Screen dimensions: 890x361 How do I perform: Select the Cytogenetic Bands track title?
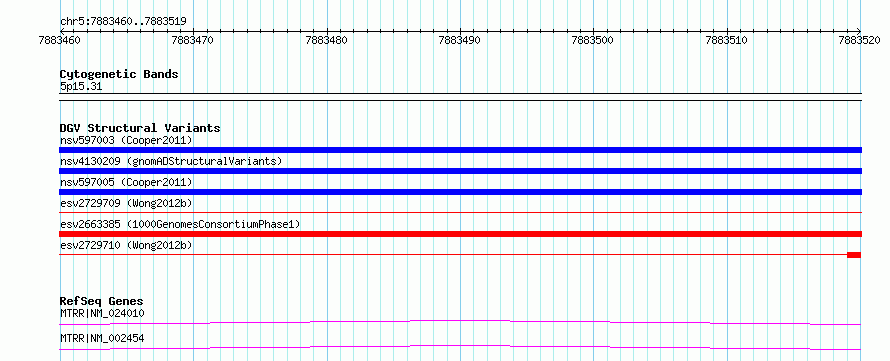click(x=119, y=74)
